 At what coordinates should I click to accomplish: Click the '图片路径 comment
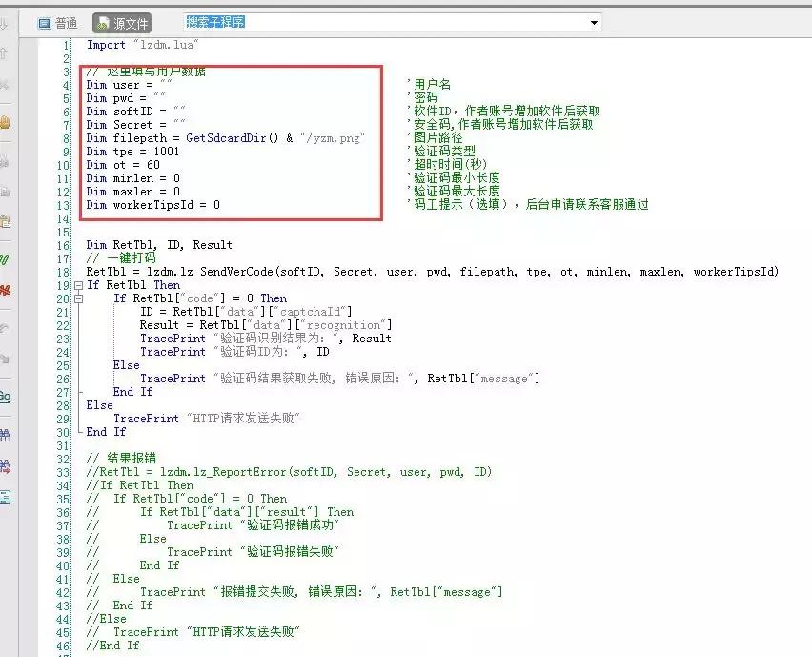[435, 138]
